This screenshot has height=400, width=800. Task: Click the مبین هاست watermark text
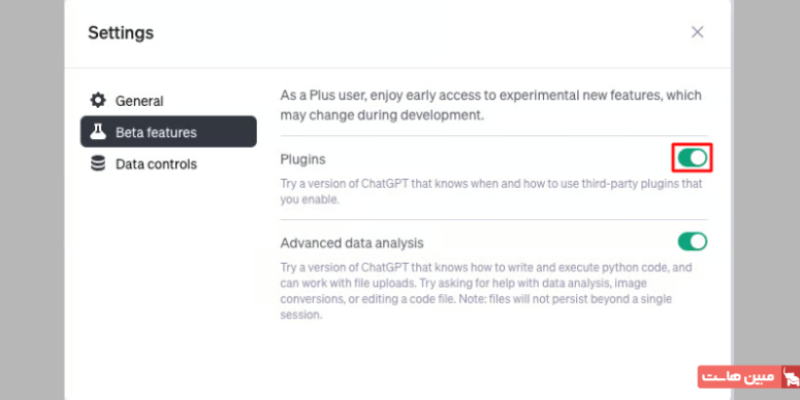click(737, 377)
